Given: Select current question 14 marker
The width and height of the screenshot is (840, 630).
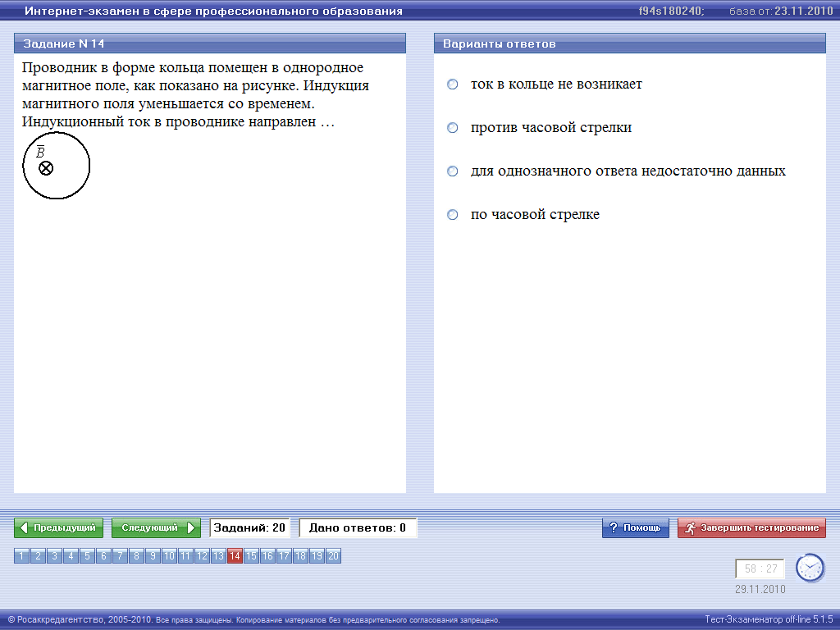Looking at the screenshot, I should (235, 555).
